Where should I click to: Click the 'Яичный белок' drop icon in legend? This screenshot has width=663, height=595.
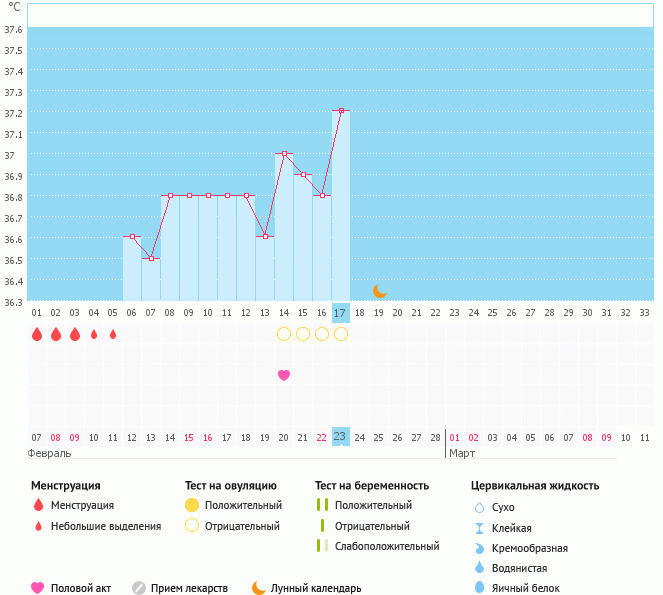(479, 588)
